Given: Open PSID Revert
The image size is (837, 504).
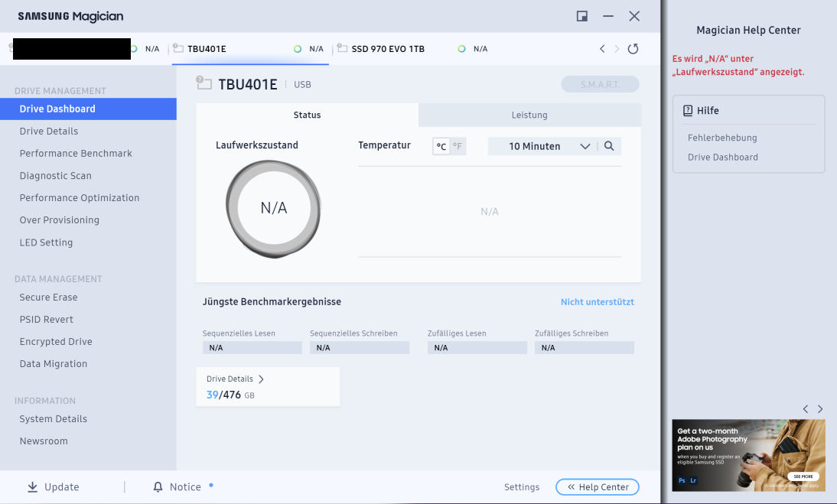Looking at the screenshot, I should coord(47,320).
